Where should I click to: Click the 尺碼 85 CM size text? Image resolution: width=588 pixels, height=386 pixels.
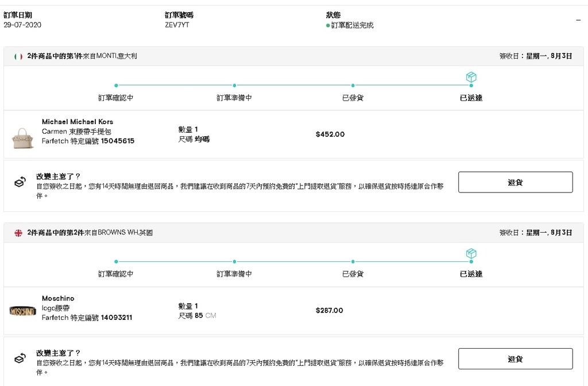pyautogui.click(x=198, y=315)
